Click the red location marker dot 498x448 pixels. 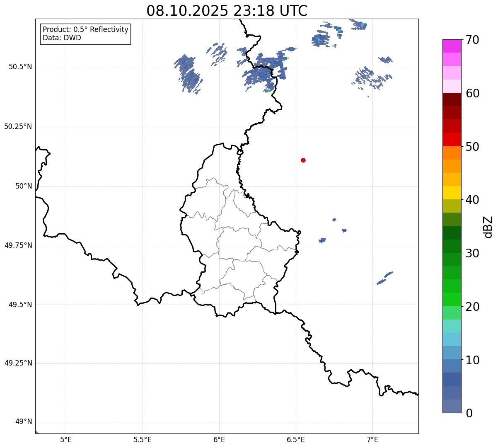[303, 160]
